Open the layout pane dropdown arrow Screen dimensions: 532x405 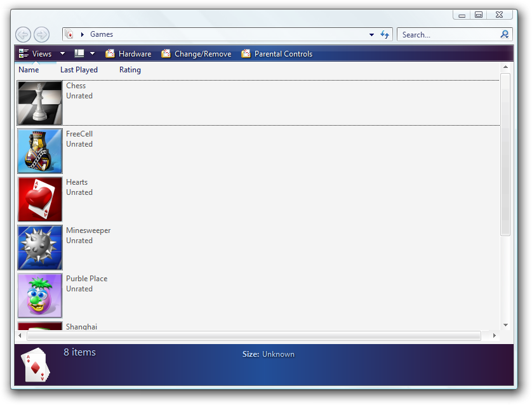point(92,53)
